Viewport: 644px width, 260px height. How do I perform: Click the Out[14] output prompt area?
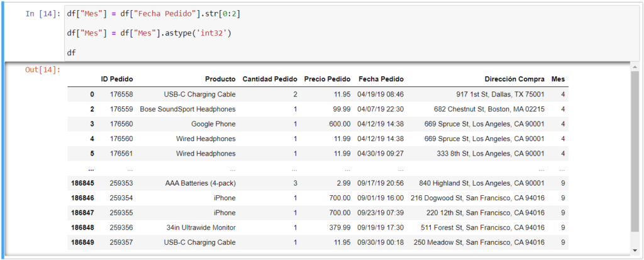coord(43,69)
